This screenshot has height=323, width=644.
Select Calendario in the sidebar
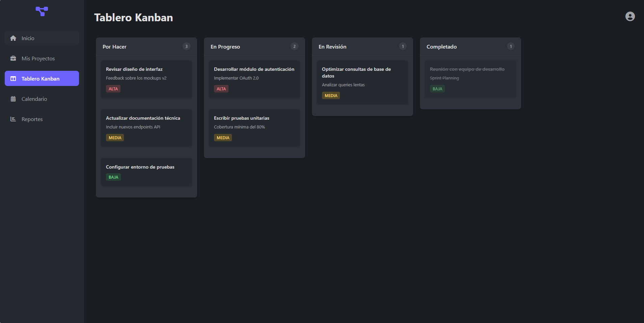34,99
